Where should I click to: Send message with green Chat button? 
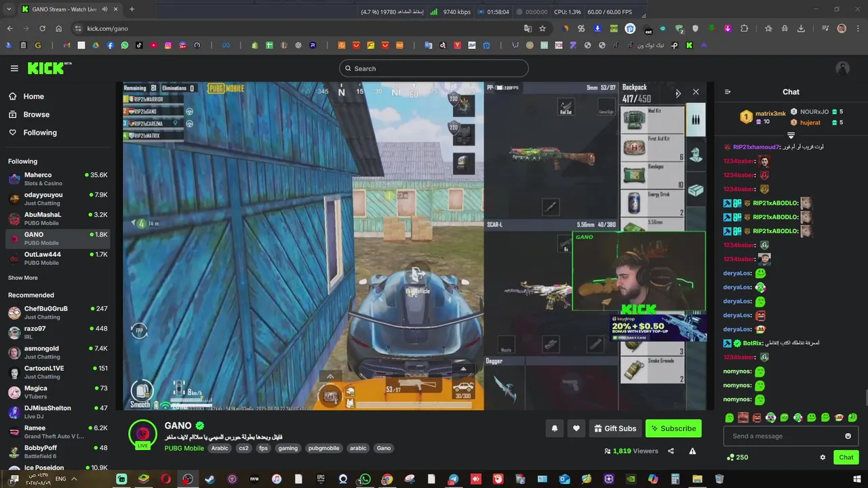846,457
